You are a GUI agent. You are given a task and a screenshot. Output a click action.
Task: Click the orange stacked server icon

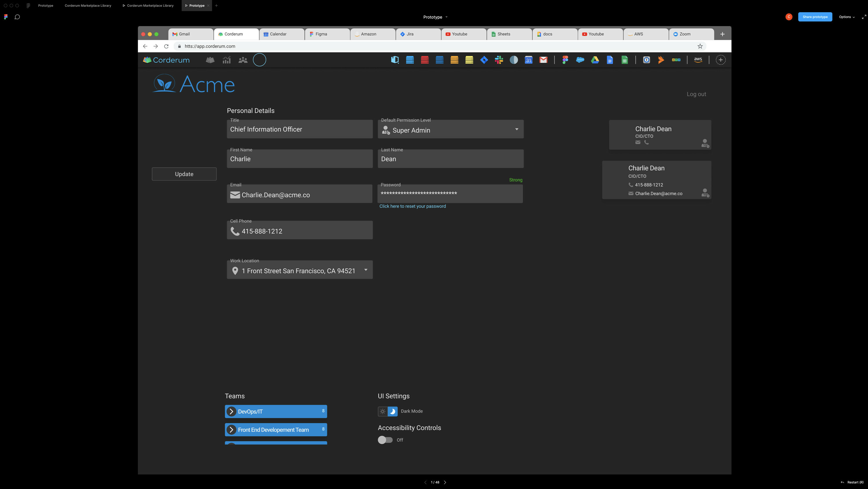454,60
